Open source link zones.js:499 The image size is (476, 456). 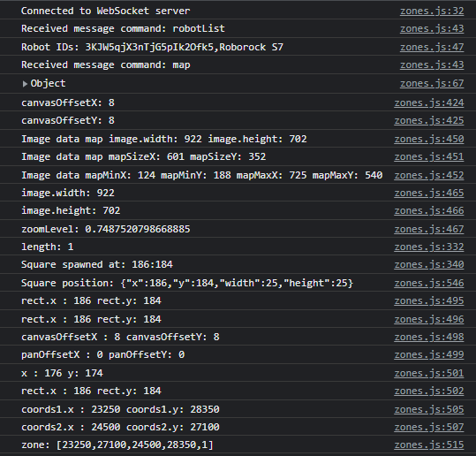click(x=429, y=354)
